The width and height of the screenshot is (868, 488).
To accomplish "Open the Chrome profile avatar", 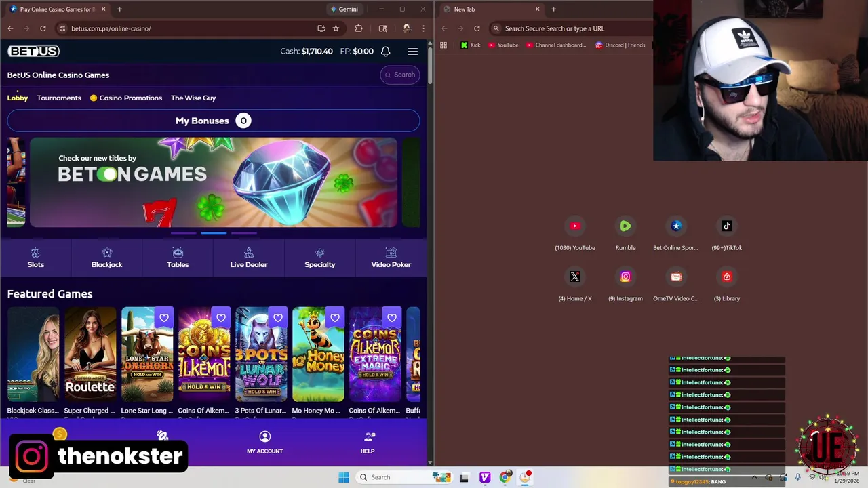I will tap(406, 28).
